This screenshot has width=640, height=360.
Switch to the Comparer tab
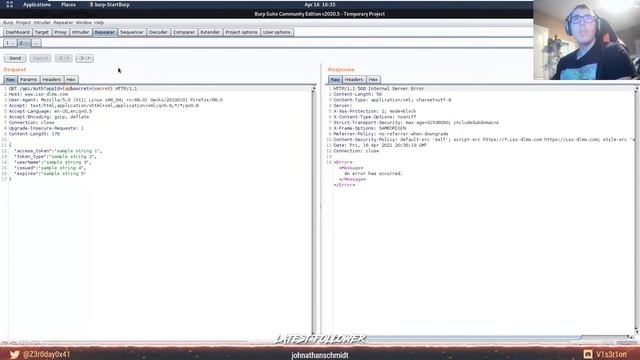click(x=184, y=32)
